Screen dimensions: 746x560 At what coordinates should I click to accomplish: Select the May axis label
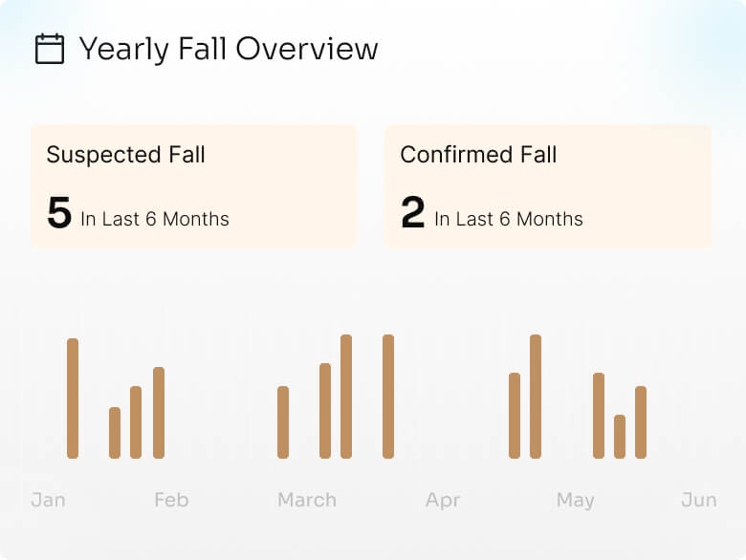[x=575, y=501]
